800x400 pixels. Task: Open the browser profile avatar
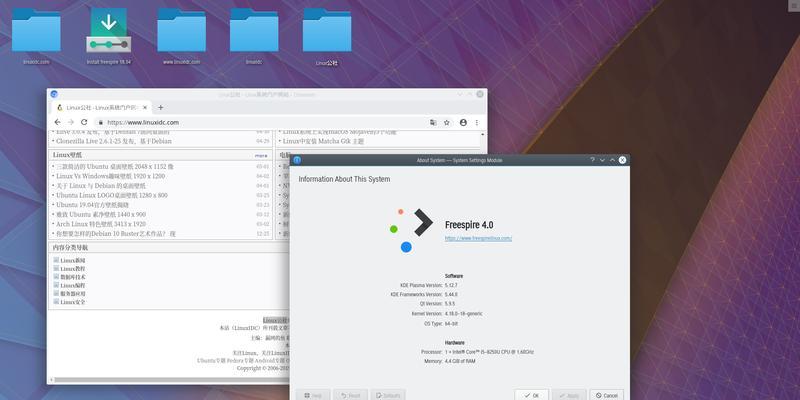463,122
